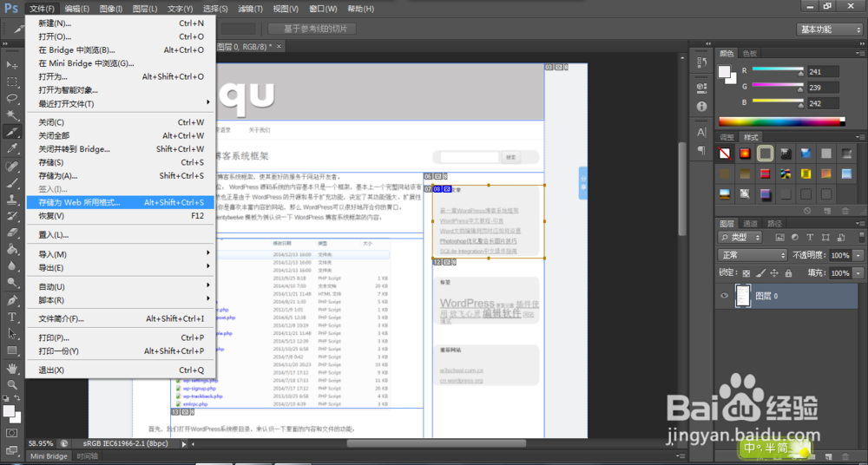
Task: Select the History Brush tool
Action: (x=12, y=216)
